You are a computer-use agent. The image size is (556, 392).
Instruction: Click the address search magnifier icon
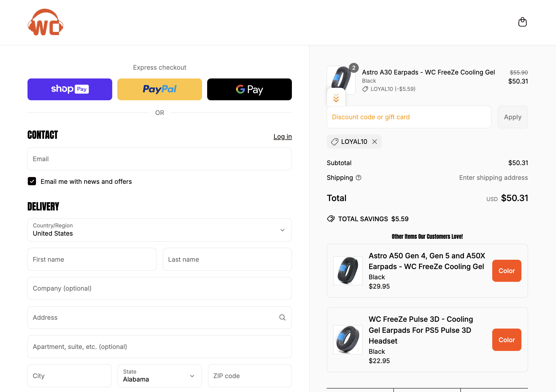pyautogui.click(x=282, y=318)
